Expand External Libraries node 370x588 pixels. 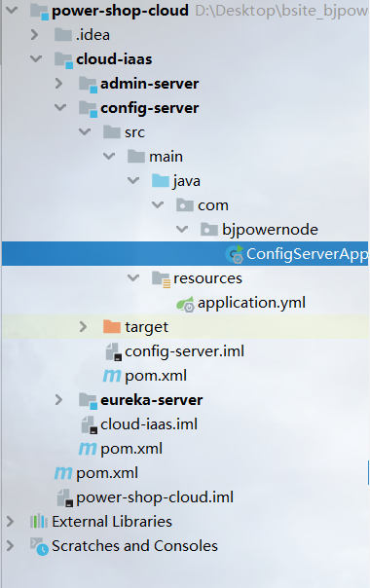(x=10, y=522)
